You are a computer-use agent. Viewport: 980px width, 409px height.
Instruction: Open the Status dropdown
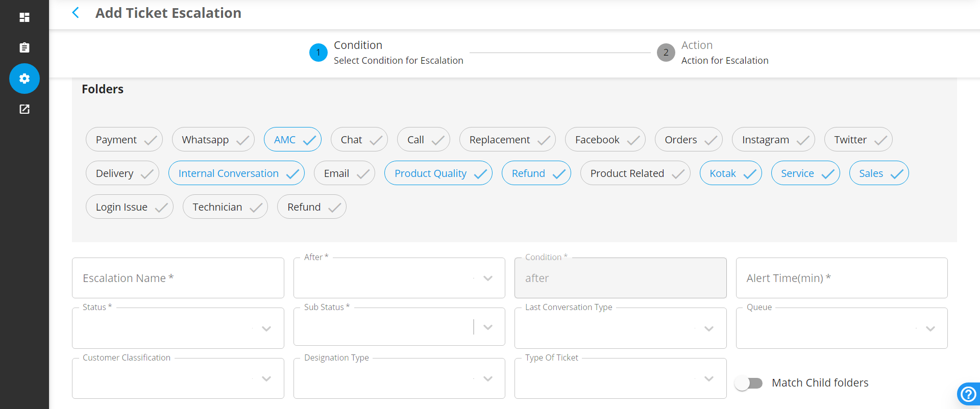(178, 328)
